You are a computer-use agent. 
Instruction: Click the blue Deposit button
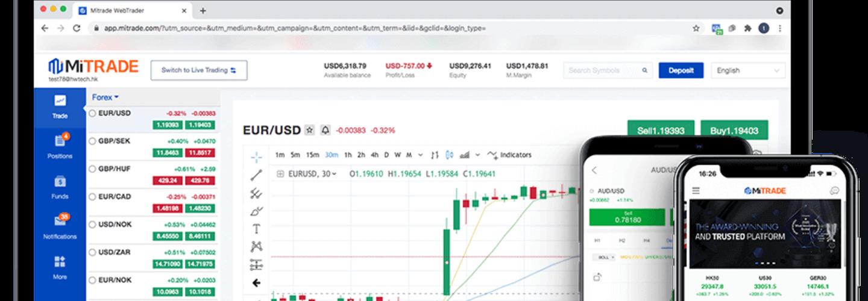coord(681,70)
